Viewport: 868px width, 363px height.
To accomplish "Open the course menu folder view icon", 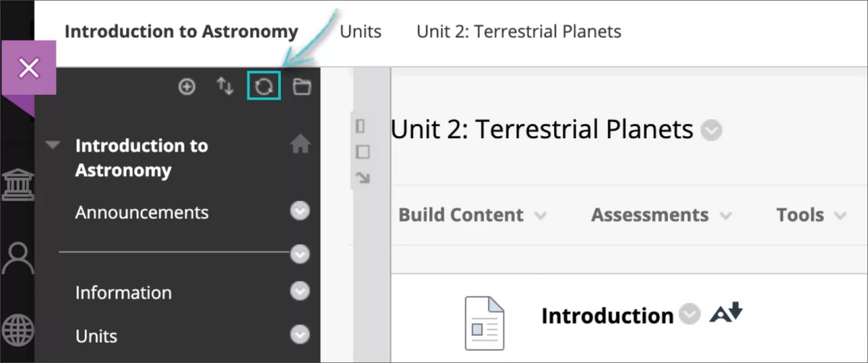I will click(x=302, y=87).
